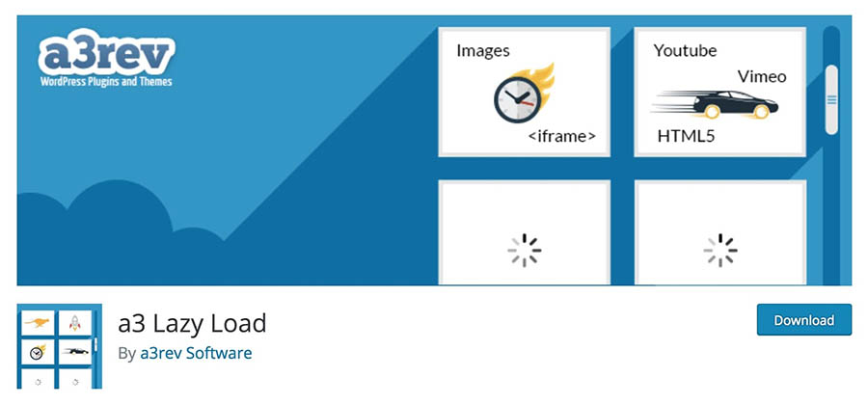868x404 pixels.
Task: Click the 'Vimeo' text in video card
Action: 762,76
